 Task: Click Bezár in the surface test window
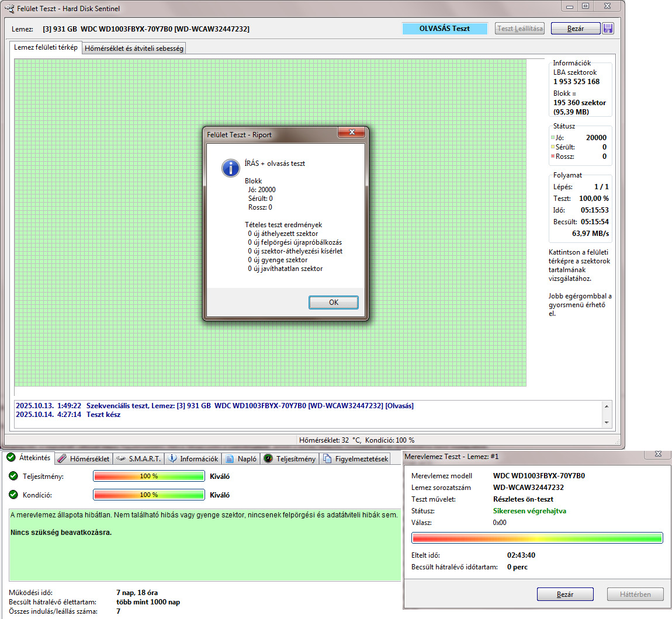[x=575, y=28]
